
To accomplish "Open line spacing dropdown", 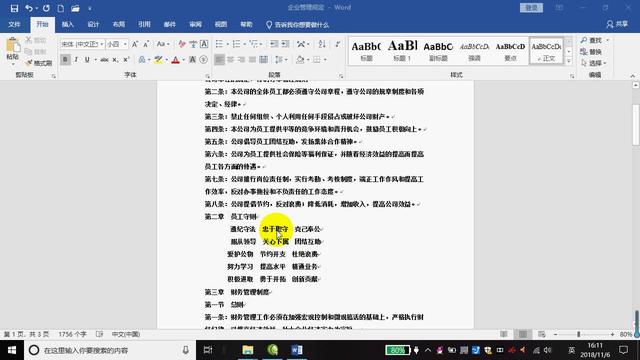I will (281, 60).
